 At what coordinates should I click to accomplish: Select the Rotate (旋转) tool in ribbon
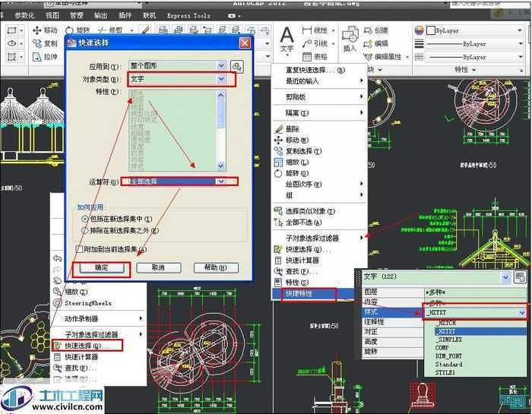click(78, 30)
